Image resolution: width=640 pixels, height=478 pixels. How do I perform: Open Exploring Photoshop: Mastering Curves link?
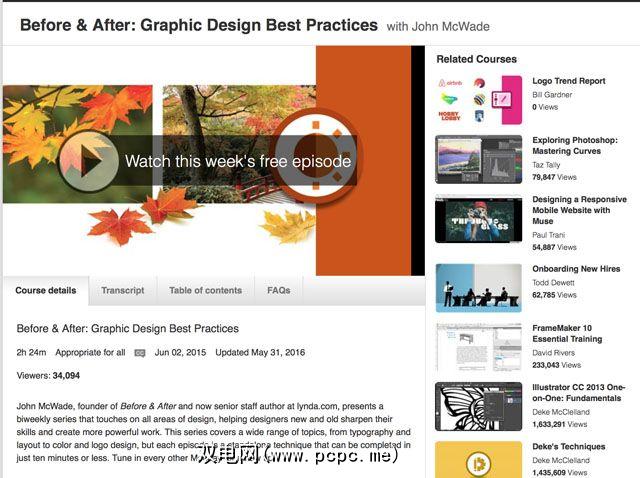575,145
